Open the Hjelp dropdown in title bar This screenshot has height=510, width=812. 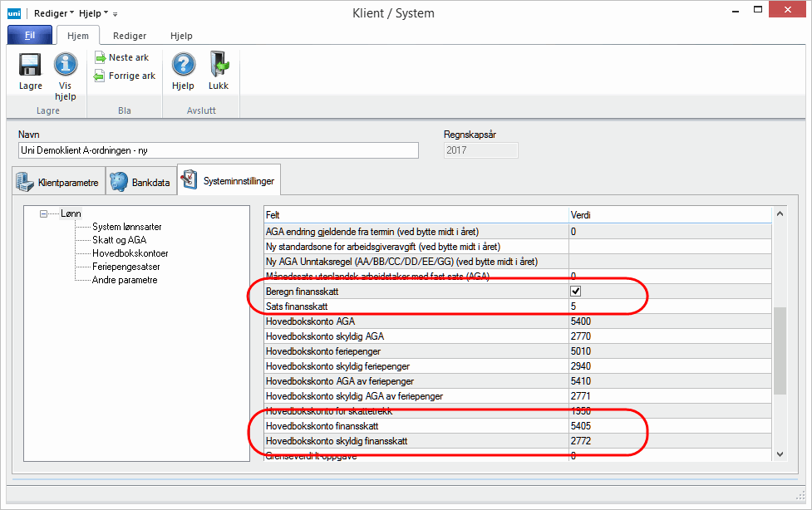coord(93,13)
